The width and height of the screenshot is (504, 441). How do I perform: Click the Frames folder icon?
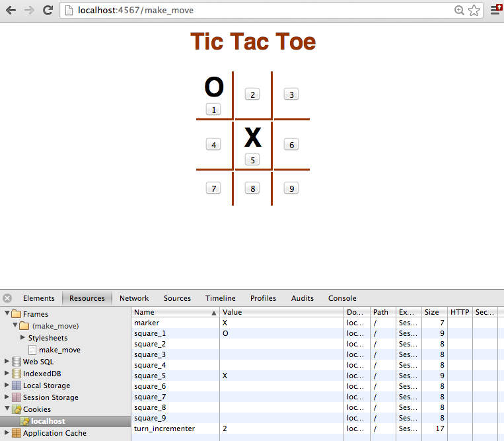click(17, 313)
